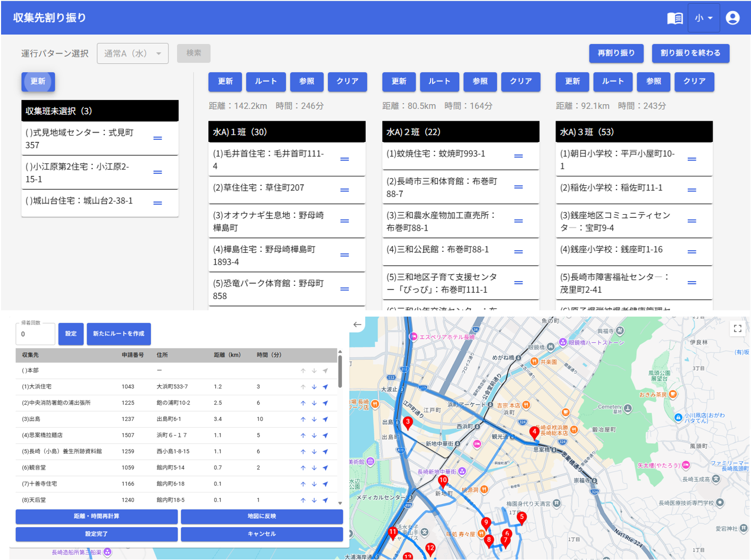The height and width of the screenshot is (560, 751).
Task: Click the up arrow in the 長崎（小島）養生所跡資料館 row
Action: [303, 452]
